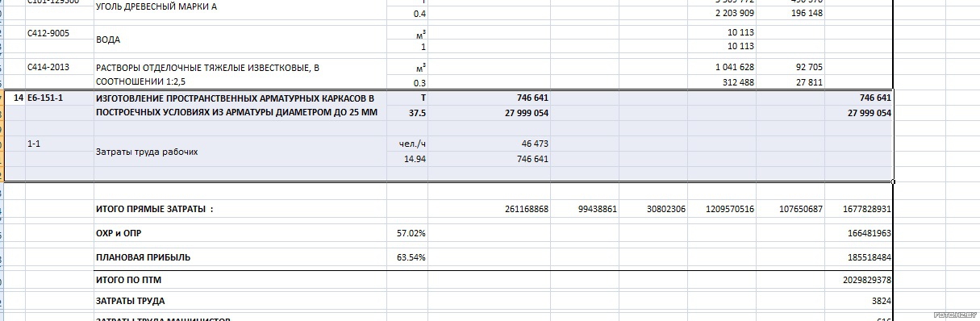Select the ОХР и ОПР cell

[x=240, y=233]
